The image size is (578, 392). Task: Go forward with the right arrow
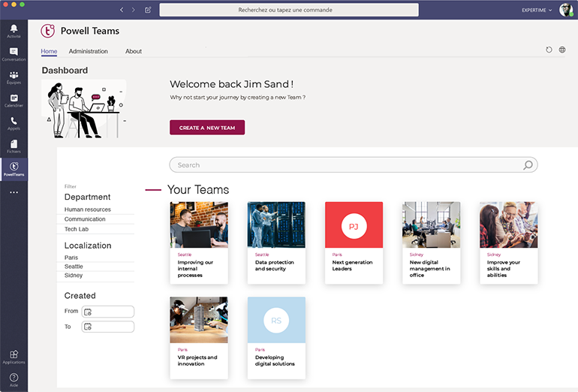click(134, 10)
